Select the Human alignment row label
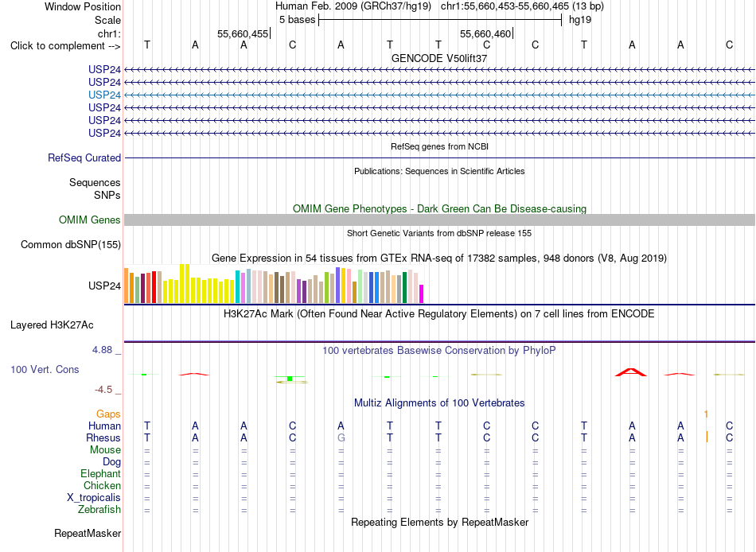Screen dimensions: 756x552 104,426
